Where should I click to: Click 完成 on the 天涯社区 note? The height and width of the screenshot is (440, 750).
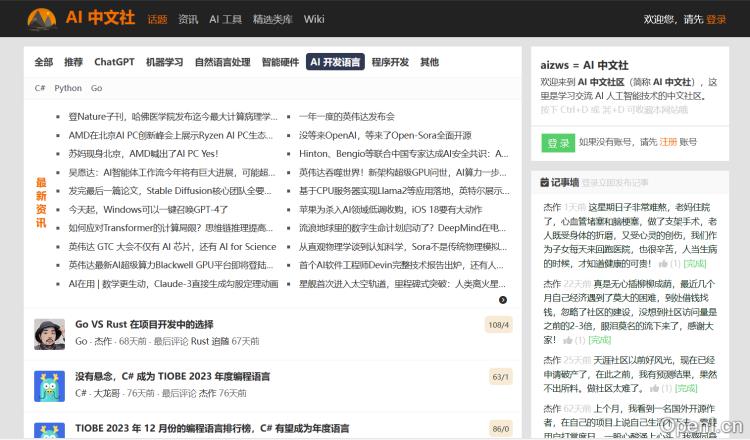coord(686,388)
